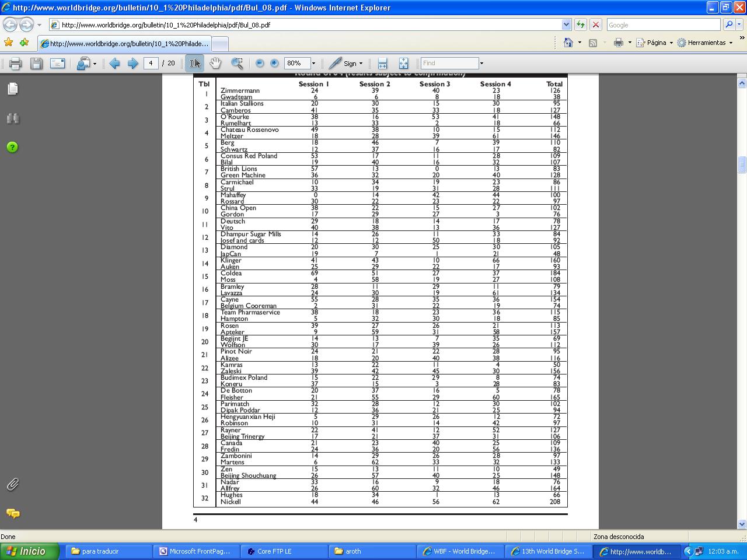Open the Página menu
This screenshot has width=747, height=560.
(656, 43)
